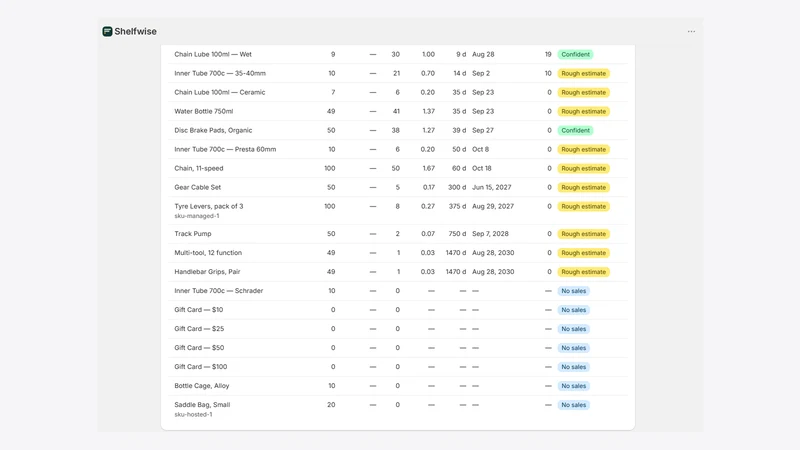
Task: Select Inner Tube 700c — Schrader row
Action: click(x=398, y=291)
